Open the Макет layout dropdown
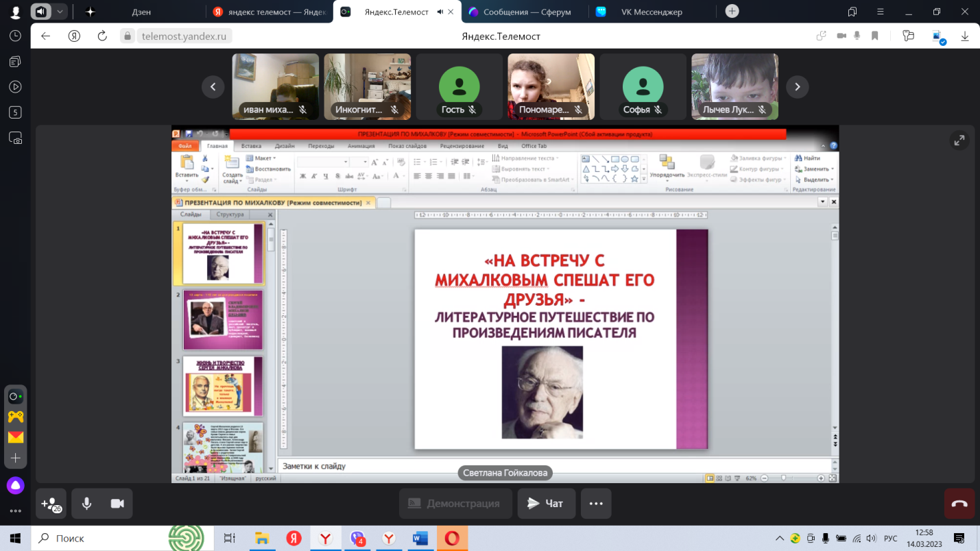The image size is (980, 551). pyautogui.click(x=261, y=158)
